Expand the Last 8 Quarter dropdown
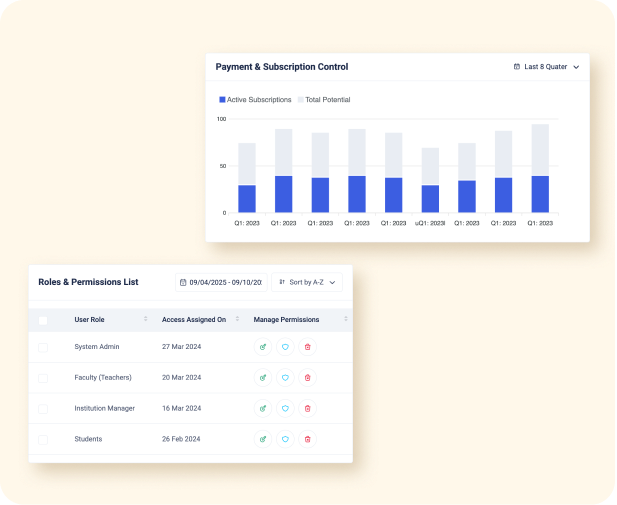The width and height of the screenshot is (617, 505). pos(546,67)
